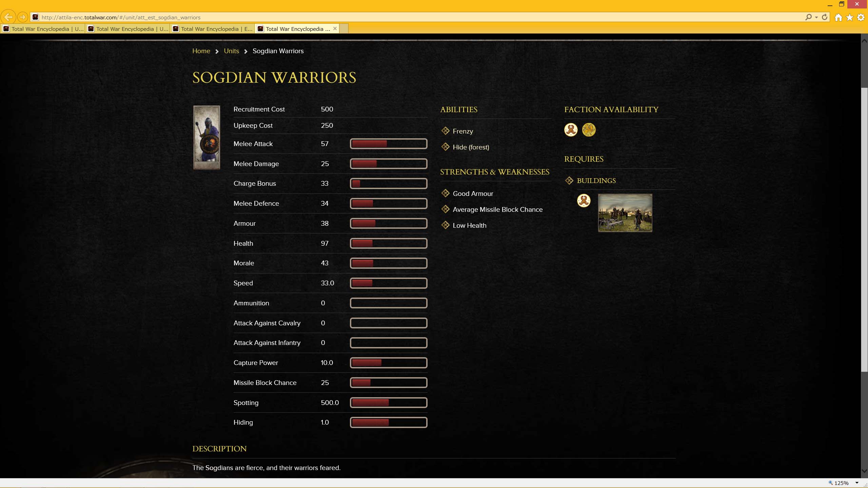Open Favorites star icon
Screen dimensions: 868x488
pos(850,17)
